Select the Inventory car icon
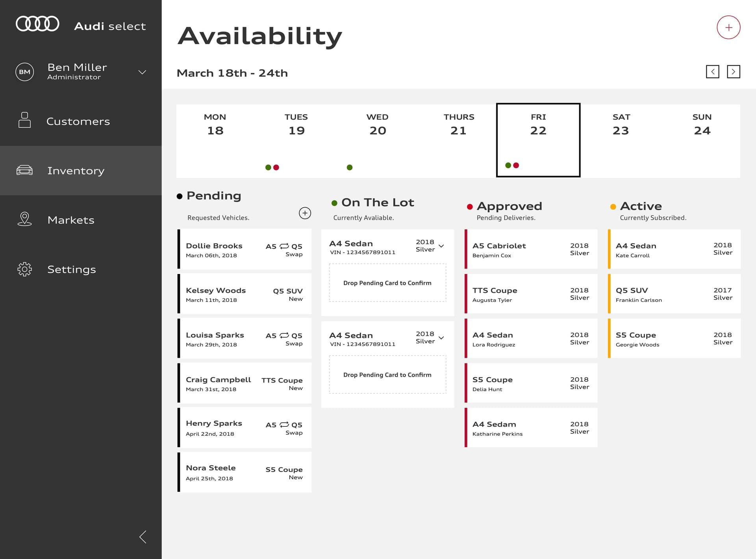 click(x=24, y=170)
